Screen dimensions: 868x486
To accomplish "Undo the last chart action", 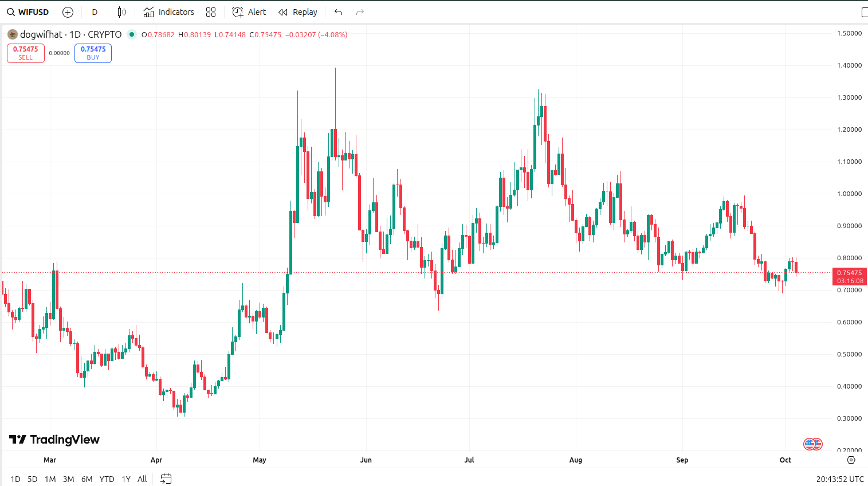I will (x=339, y=12).
